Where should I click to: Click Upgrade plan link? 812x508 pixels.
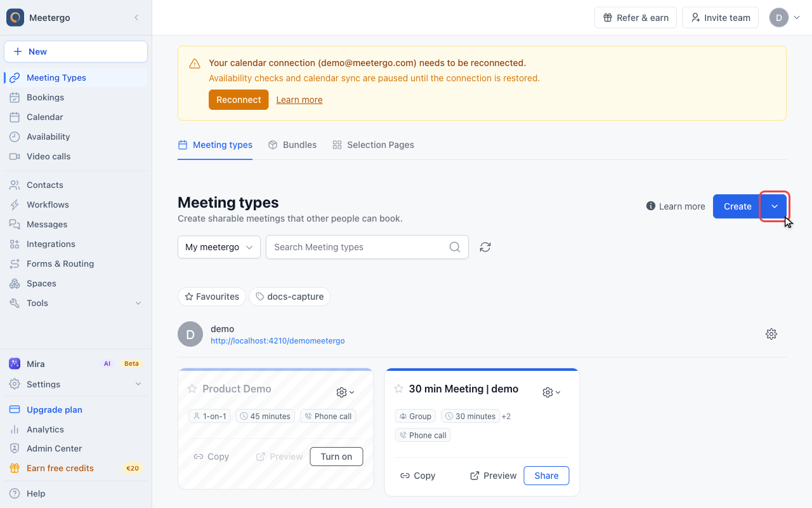pyautogui.click(x=76, y=410)
